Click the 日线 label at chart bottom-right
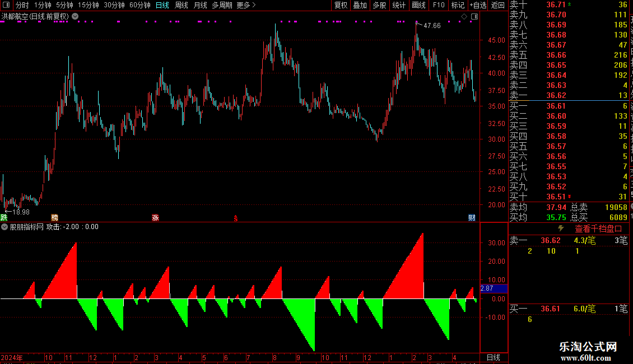Screen dimensions: 633x364 tap(494, 357)
